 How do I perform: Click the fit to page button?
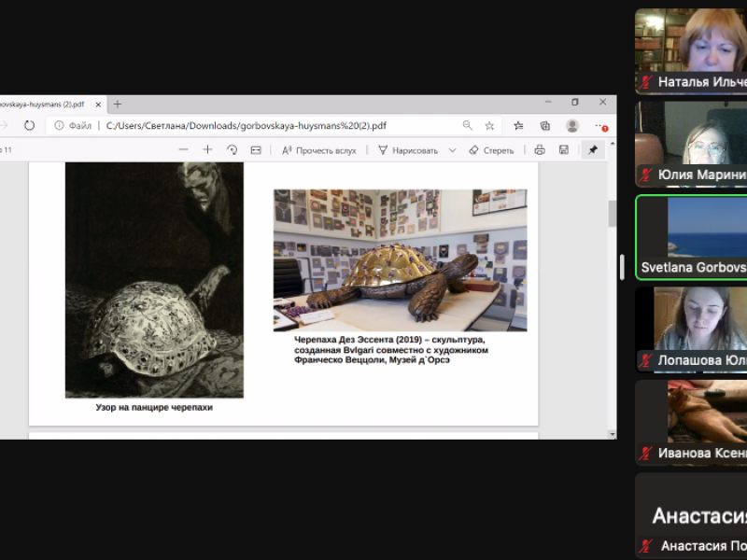(x=256, y=149)
